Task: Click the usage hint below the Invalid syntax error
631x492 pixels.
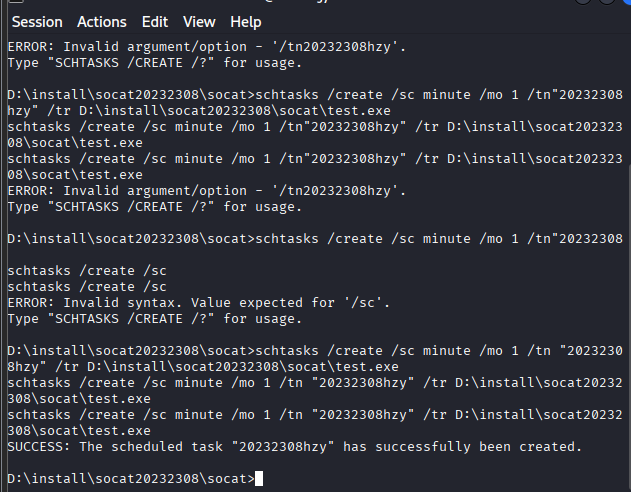Action: pos(152,318)
